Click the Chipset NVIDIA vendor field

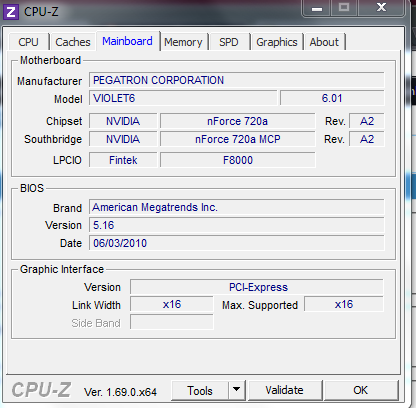click(123, 121)
